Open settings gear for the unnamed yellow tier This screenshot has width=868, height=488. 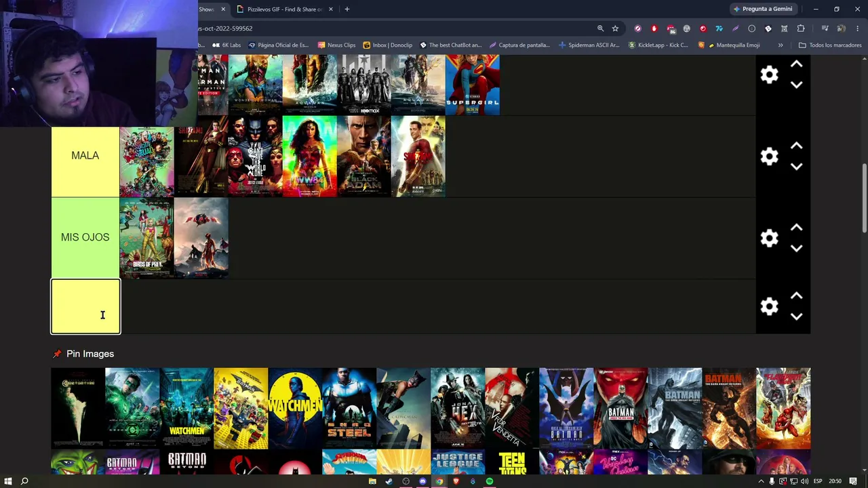pos(769,306)
